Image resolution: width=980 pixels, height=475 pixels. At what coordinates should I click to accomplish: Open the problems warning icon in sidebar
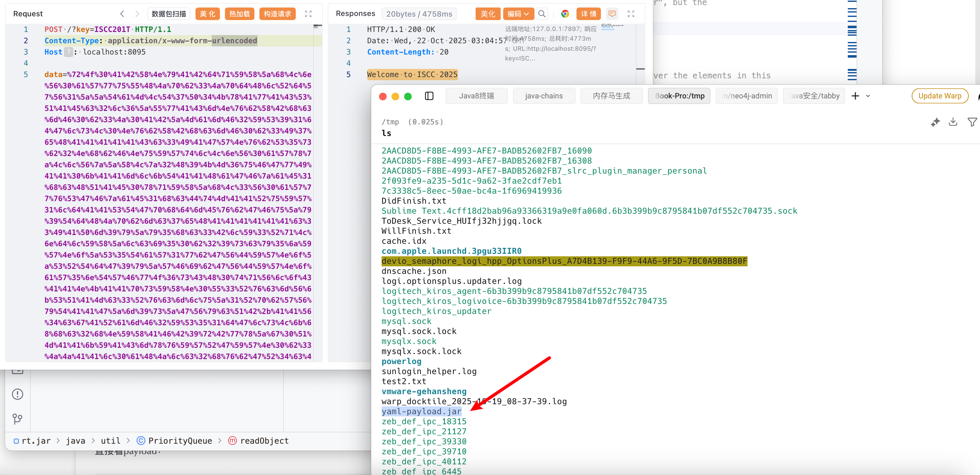pyautogui.click(x=18, y=394)
